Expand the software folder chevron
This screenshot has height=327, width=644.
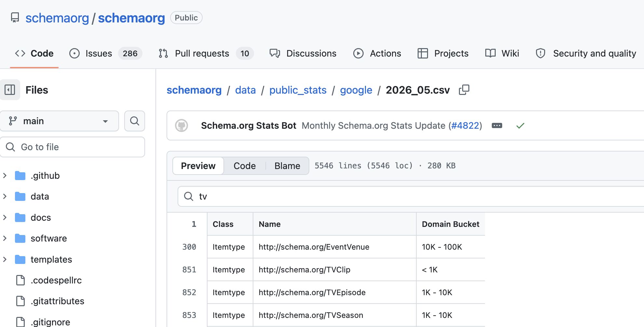pyautogui.click(x=5, y=238)
